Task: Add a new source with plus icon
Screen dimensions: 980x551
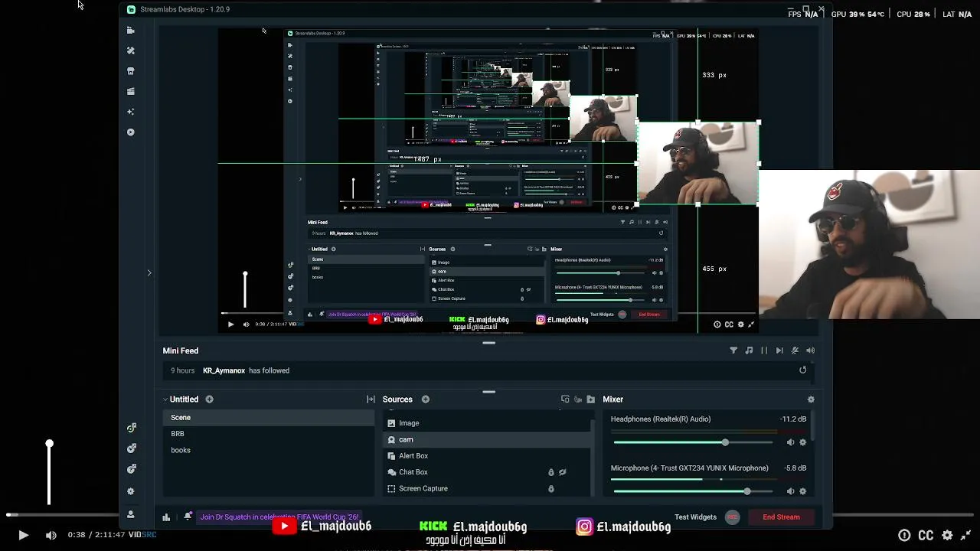Action: (425, 399)
